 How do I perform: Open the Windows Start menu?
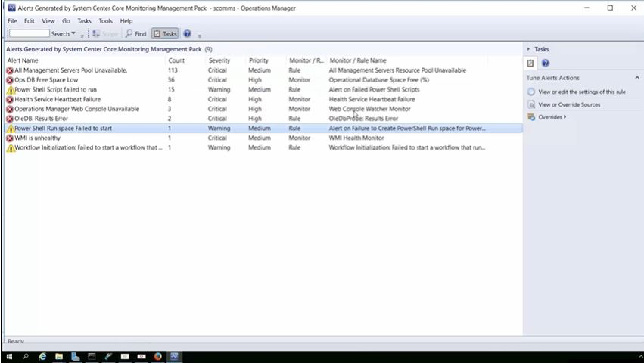9,357
